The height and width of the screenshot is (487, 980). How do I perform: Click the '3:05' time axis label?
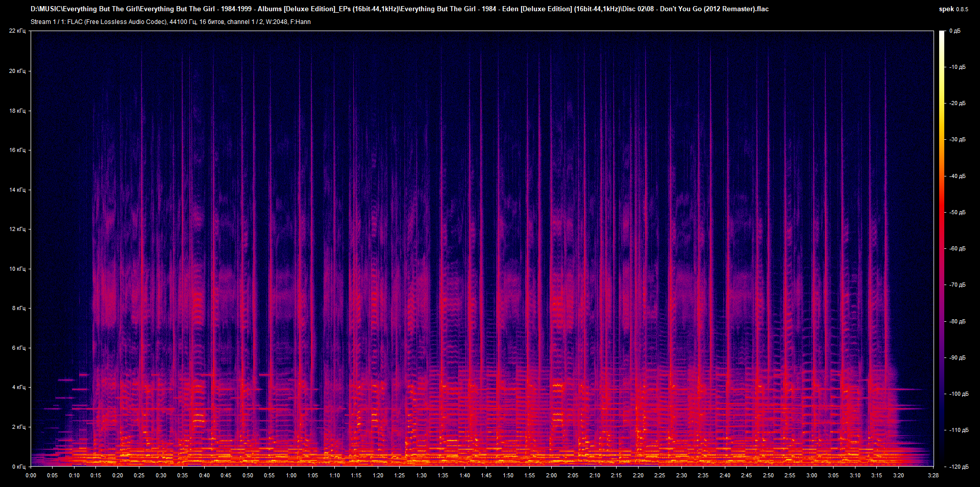click(x=833, y=475)
